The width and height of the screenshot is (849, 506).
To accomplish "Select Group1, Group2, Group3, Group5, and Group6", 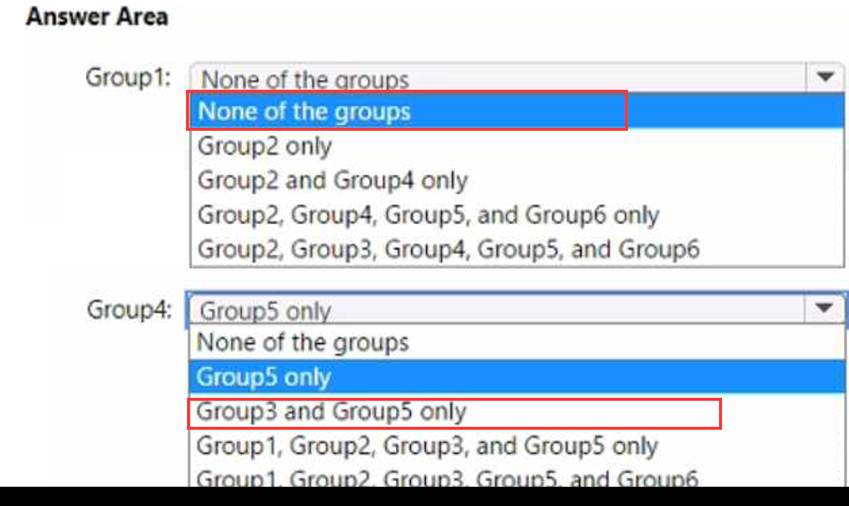I will click(x=447, y=477).
